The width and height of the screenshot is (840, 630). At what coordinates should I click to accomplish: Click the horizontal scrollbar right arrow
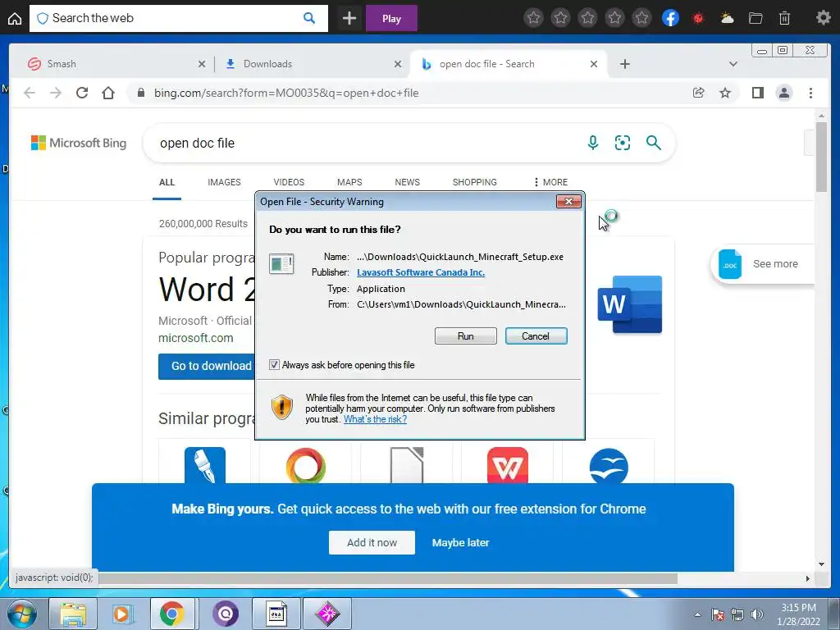click(808, 578)
